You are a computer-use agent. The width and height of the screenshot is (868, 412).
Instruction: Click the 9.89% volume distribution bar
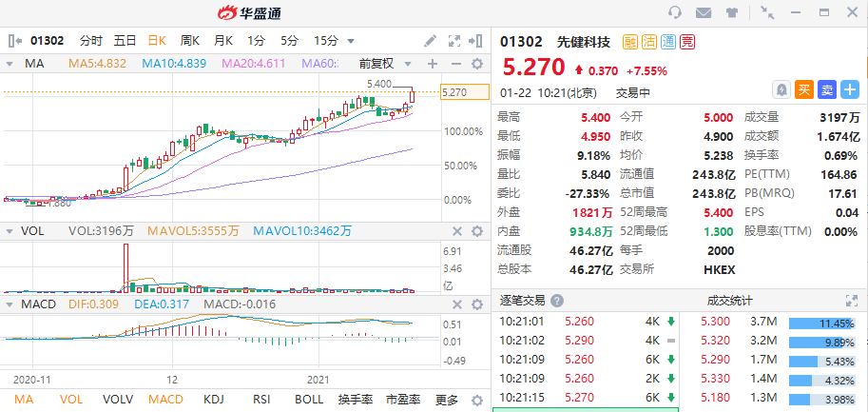click(x=821, y=343)
